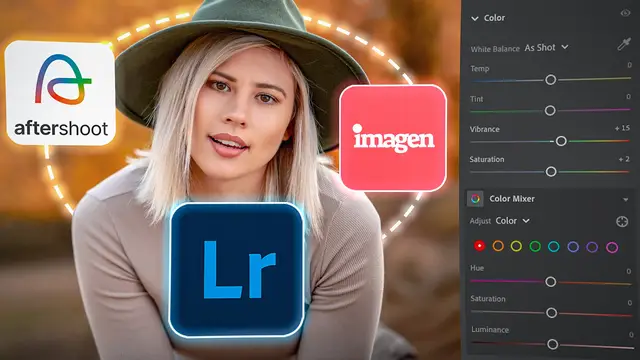Select the aqua color channel
Image resolution: width=640 pixels, height=360 pixels.
pyautogui.click(x=553, y=247)
